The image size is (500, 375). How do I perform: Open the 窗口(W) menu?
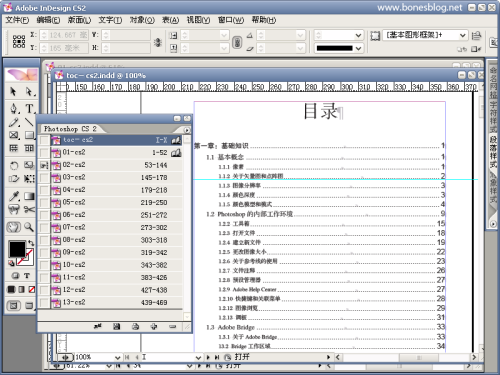click(x=231, y=20)
